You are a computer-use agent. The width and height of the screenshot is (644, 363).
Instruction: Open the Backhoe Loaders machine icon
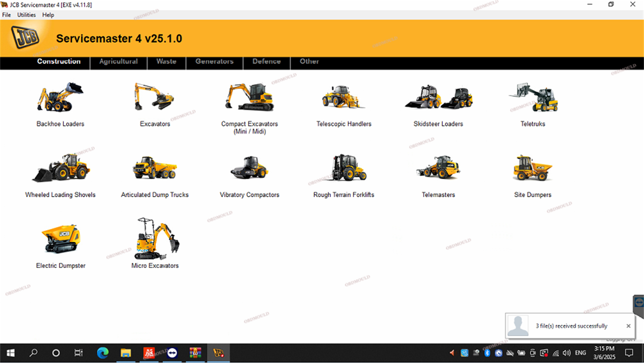pyautogui.click(x=60, y=97)
